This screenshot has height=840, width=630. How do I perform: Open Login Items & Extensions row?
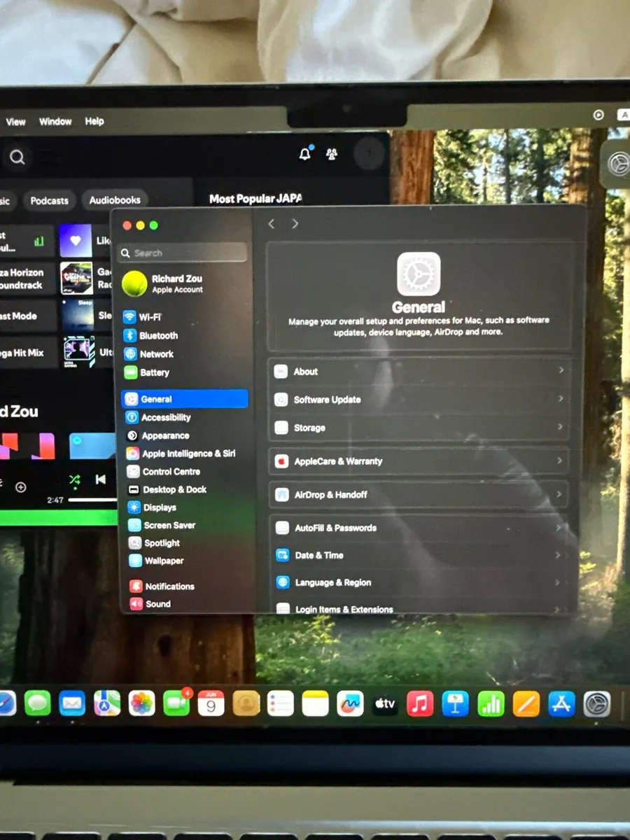coord(420,608)
